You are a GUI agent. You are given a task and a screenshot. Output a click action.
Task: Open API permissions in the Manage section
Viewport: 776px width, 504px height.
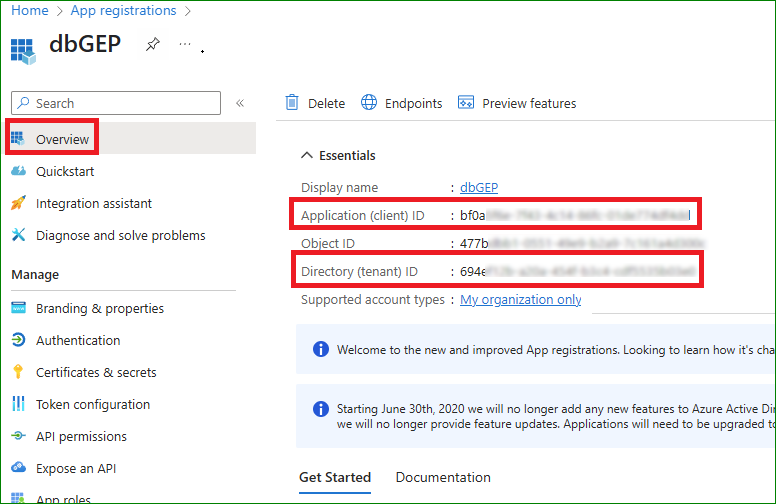click(x=81, y=436)
